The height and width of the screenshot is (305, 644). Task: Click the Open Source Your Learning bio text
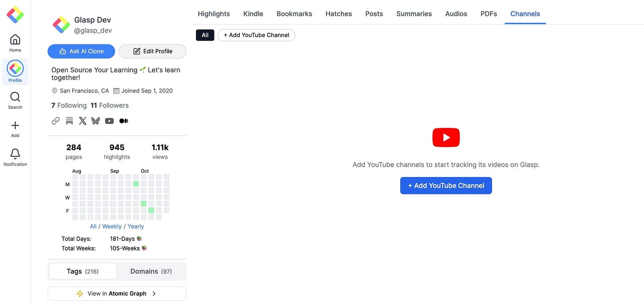pos(116,73)
